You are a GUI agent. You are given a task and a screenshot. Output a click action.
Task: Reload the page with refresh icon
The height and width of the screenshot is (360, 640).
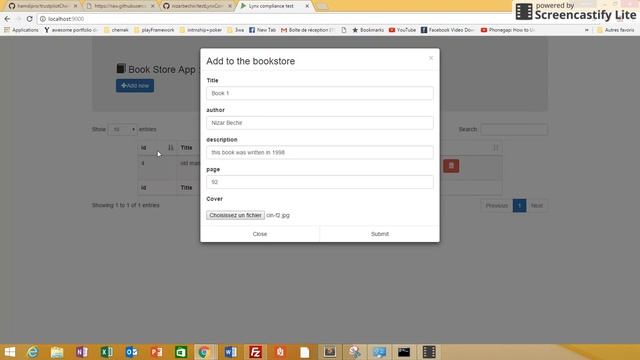tap(29, 19)
